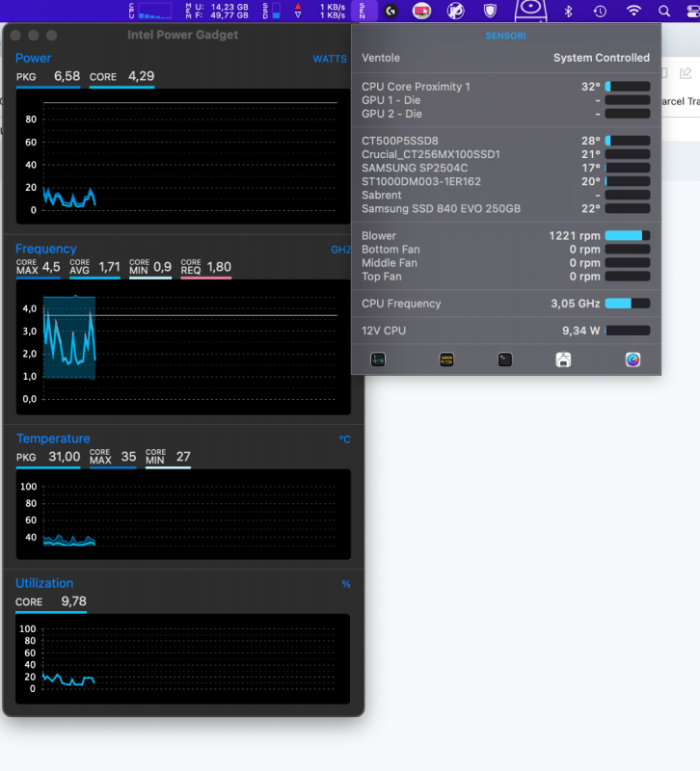Viewport: 700px width, 771px height.
Task: Open the Console app icon in the sensors panel
Action: (x=446, y=359)
